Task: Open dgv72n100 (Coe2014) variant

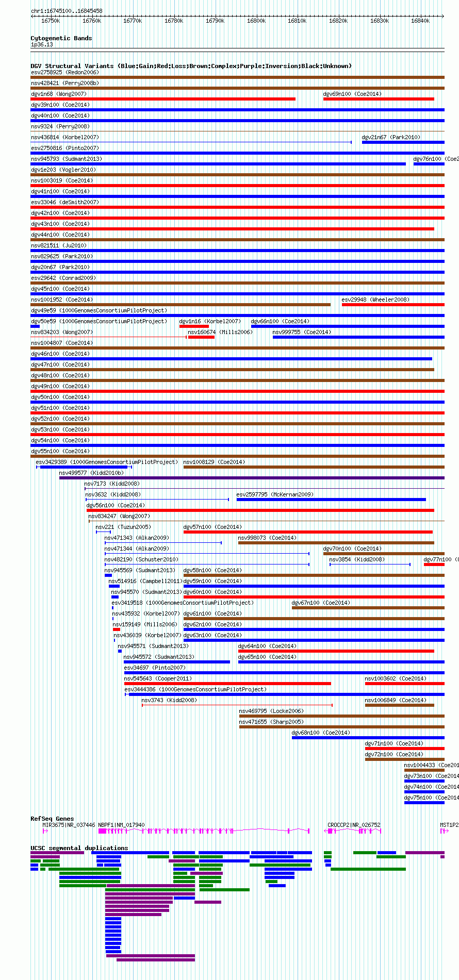Action: [x=395, y=754]
